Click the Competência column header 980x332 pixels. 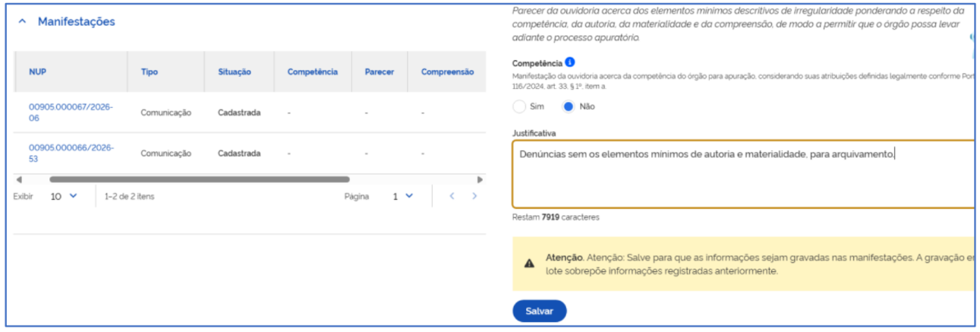pyautogui.click(x=313, y=72)
